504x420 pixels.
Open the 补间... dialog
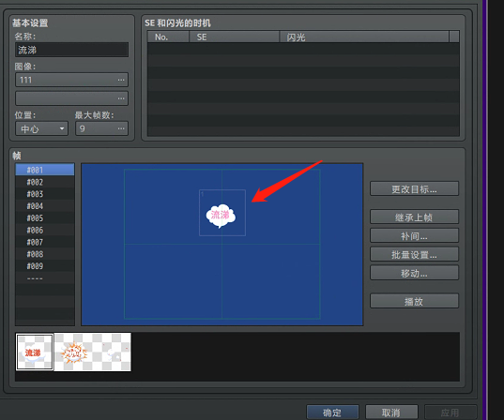click(x=414, y=235)
